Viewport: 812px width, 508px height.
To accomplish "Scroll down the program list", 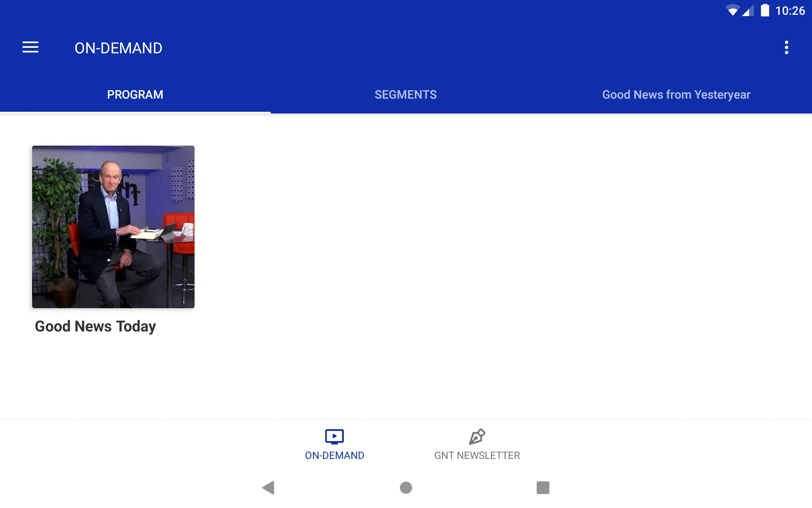I will [406, 263].
